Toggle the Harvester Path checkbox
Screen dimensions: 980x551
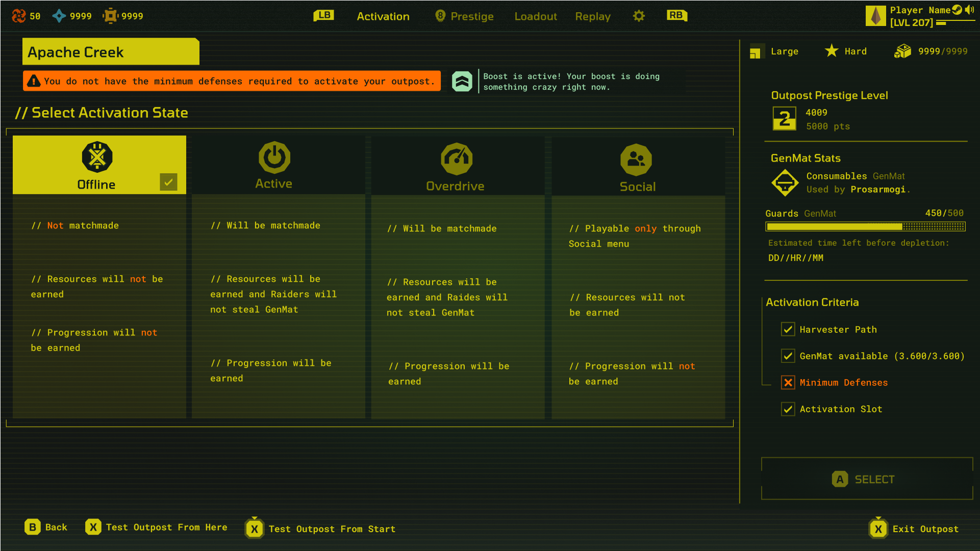(x=788, y=329)
